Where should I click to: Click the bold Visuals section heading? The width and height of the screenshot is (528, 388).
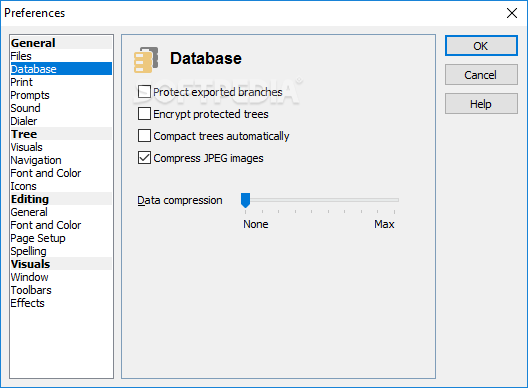pos(61,264)
